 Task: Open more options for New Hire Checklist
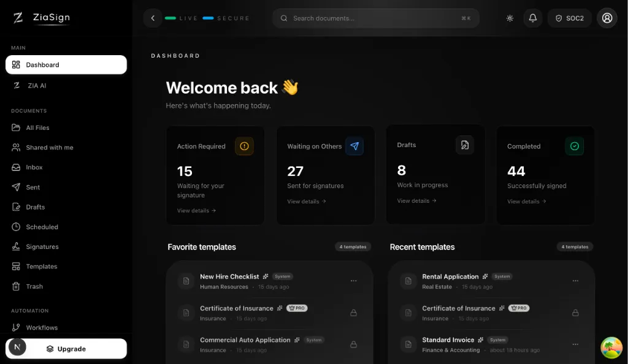click(353, 281)
